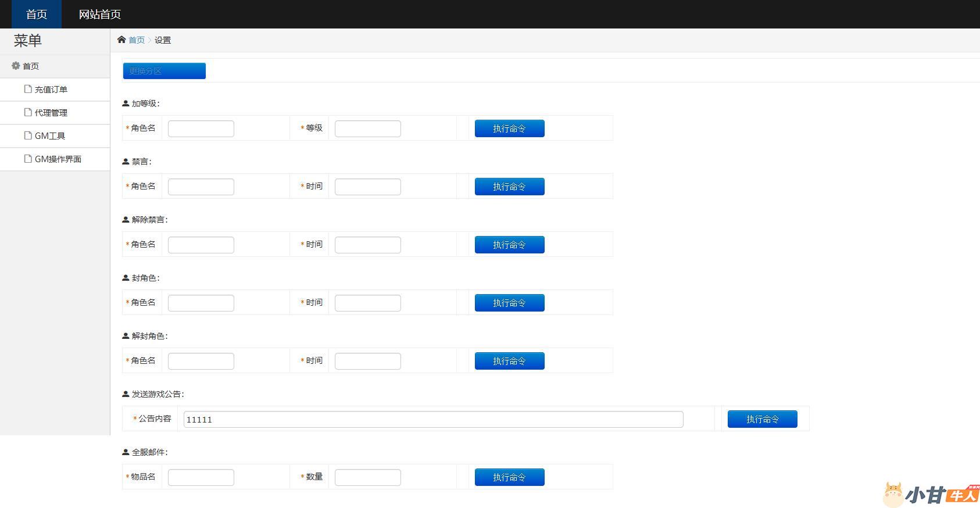Click the gear icon beside 首页 in sidebar
The width and height of the screenshot is (980, 508).
click(x=16, y=66)
